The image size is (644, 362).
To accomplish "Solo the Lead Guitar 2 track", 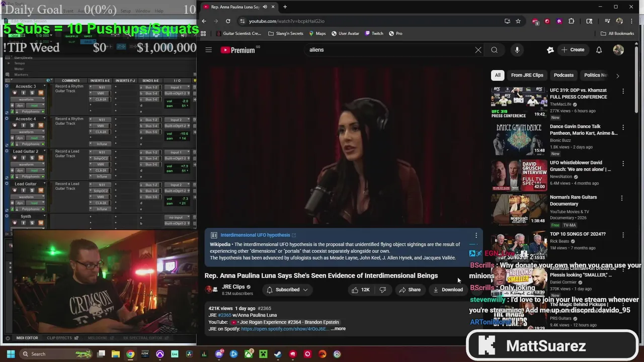I will [32, 158].
